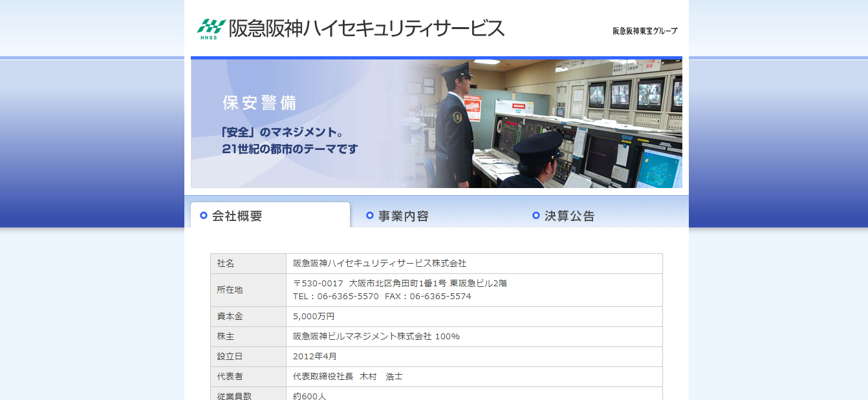Select the circle bullet beside 会社概要
Viewport: 868px width, 400px height.
click(x=204, y=216)
